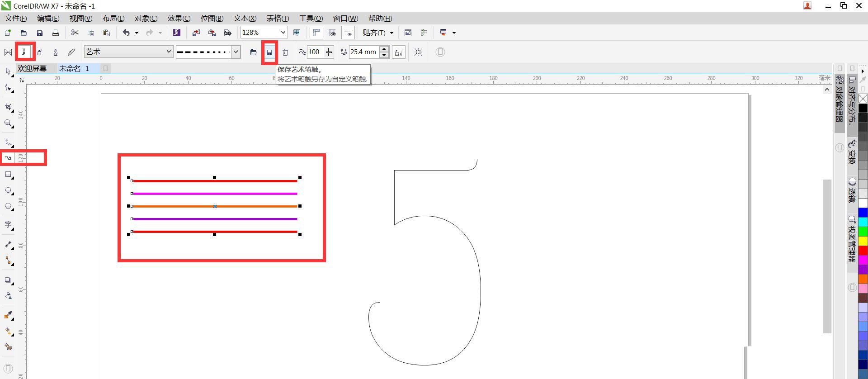The height and width of the screenshot is (379, 868).
Task: Browse for brush strokes folder icon
Action: click(253, 52)
